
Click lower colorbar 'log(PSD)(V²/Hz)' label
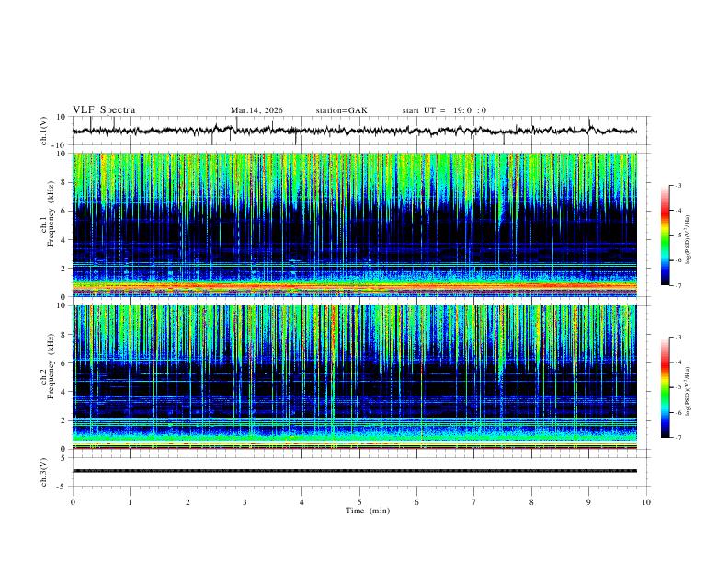[x=688, y=391]
